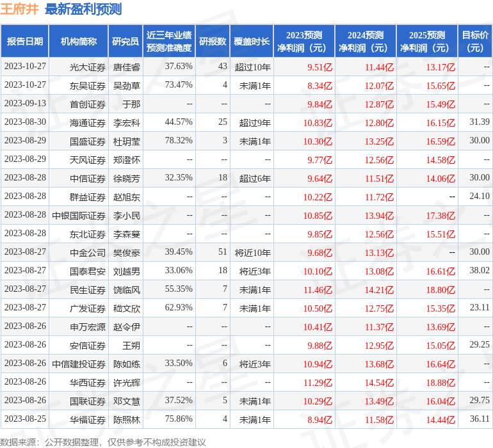Select the 2024预测净利润 column header
The image size is (493, 448).
click(366, 41)
